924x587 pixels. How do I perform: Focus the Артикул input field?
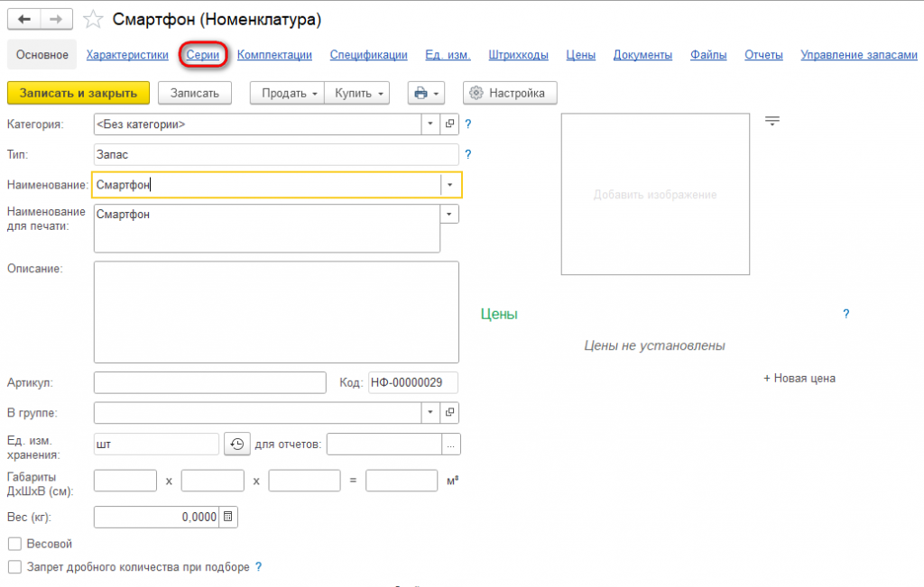click(x=209, y=382)
